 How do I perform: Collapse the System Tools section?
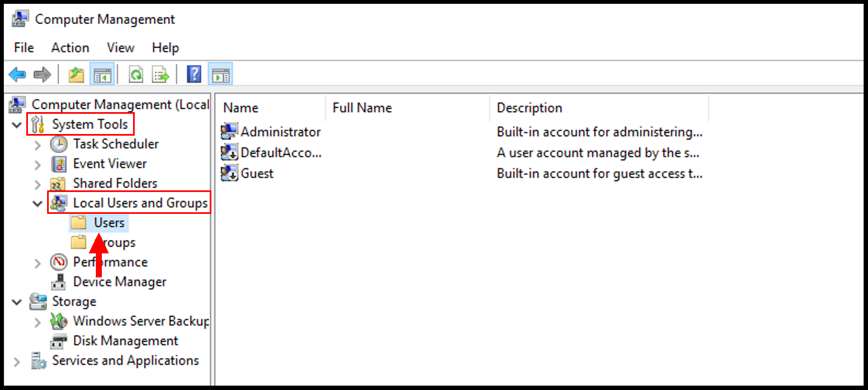pyautogui.click(x=17, y=124)
